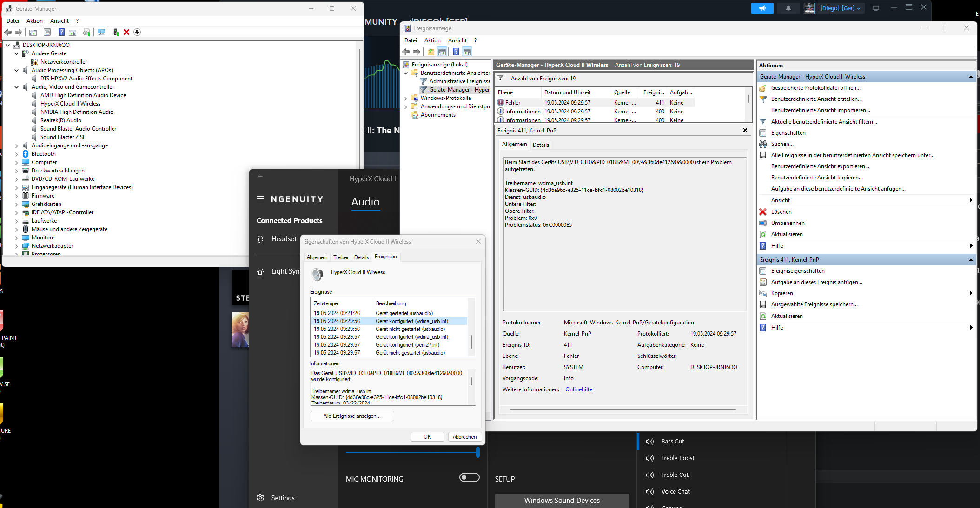The image size is (980, 508).
Task: Select Sound Blaster Z SE device
Action: click(63, 137)
